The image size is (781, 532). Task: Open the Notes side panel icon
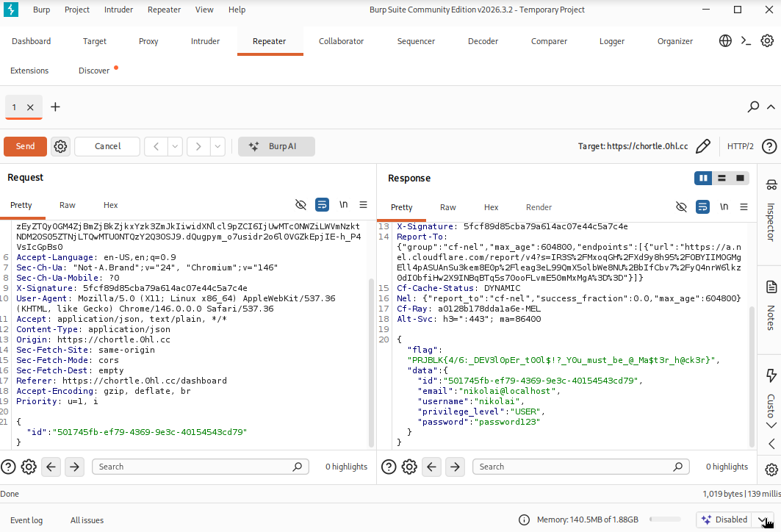pyautogui.click(x=771, y=287)
